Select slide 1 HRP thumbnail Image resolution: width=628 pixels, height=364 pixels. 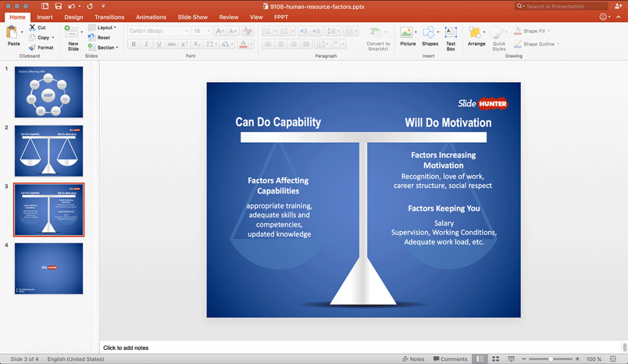pyautogui.click(x=49, y=92)
